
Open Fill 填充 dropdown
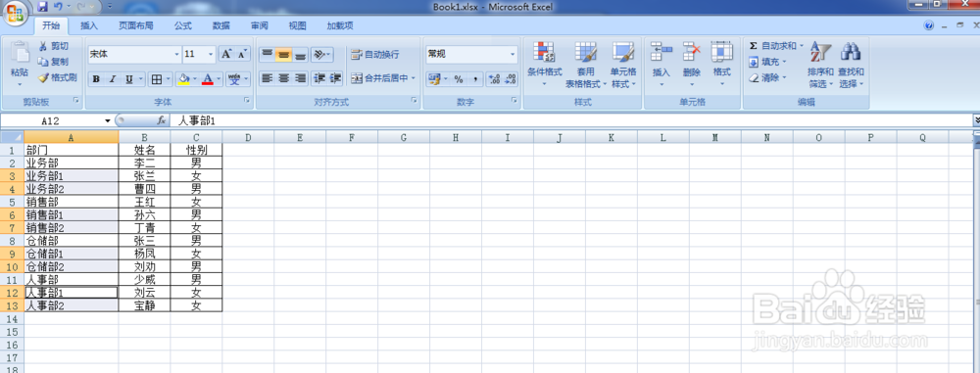pyautogui.click(x=768, y=62)
